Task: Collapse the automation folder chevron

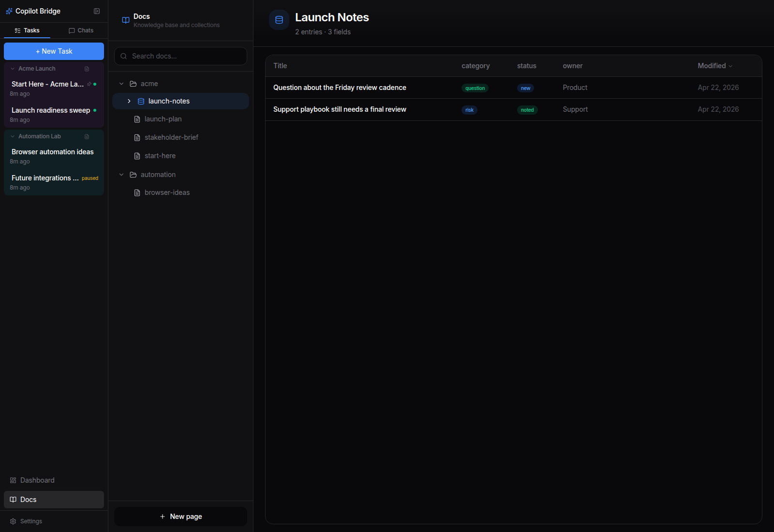Action: (121, 175)
